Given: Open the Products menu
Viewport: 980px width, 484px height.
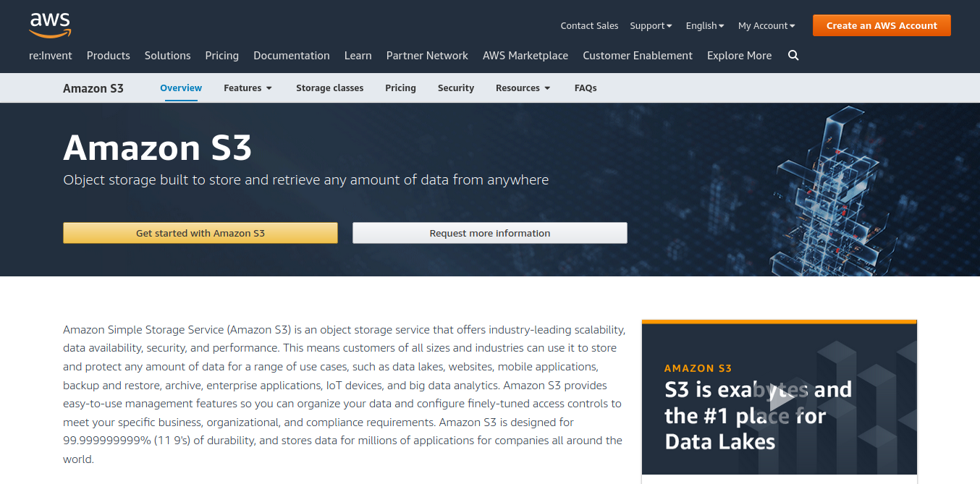Looking at the screenshot, I should point(109,56).
